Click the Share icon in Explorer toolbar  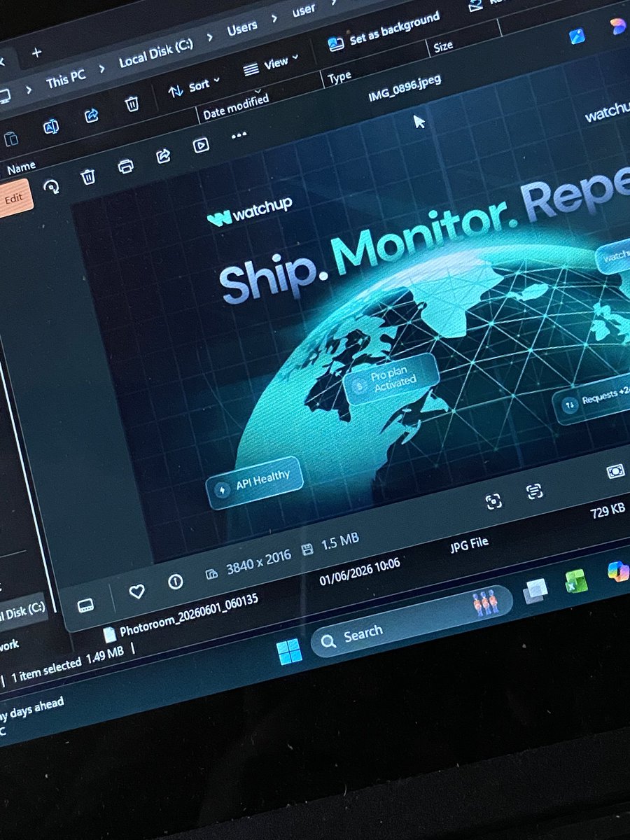92,115
